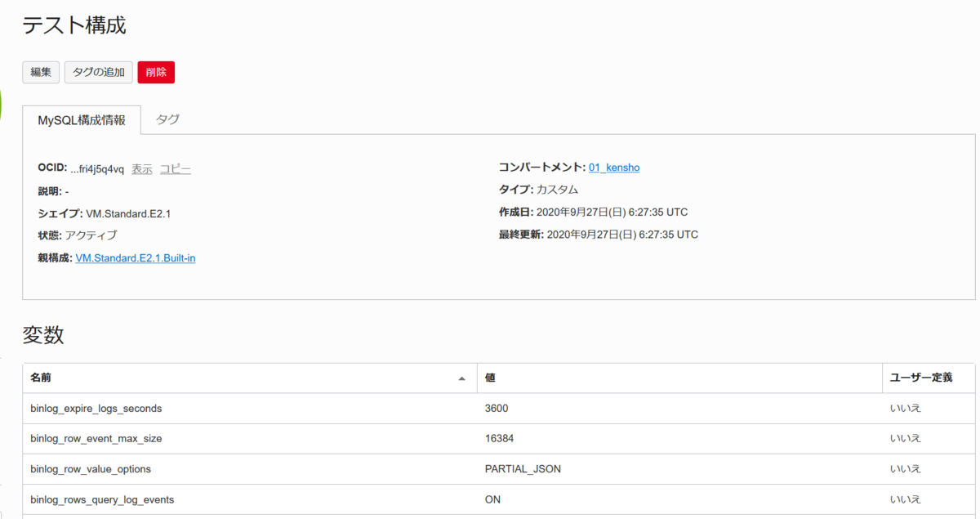Click the value 3600

click(497, 408)
